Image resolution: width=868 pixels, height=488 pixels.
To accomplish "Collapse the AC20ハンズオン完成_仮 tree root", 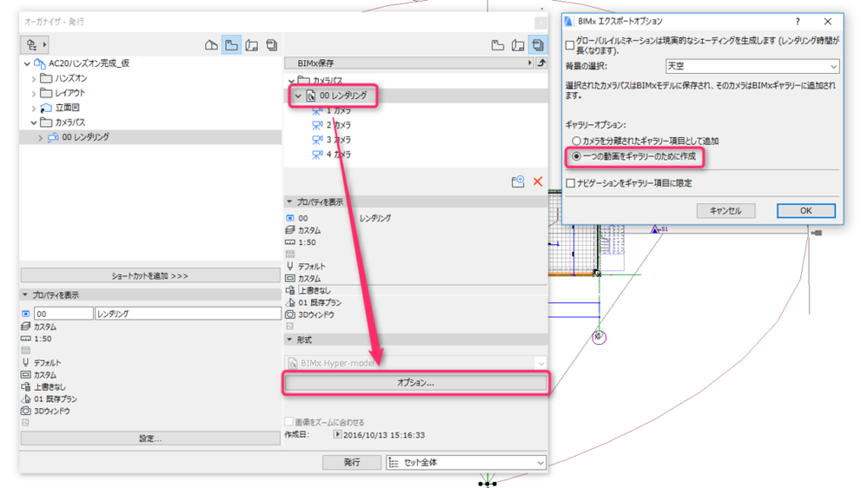I will click(27, 63).
